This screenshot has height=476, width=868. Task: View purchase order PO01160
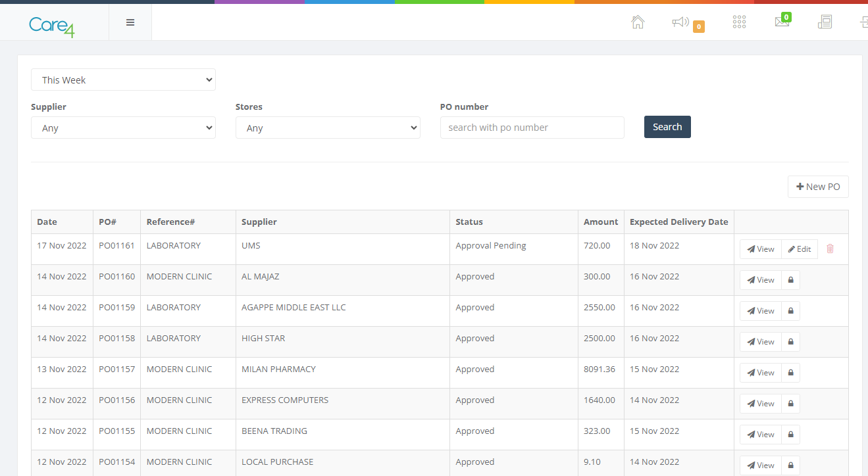[761, 280]
